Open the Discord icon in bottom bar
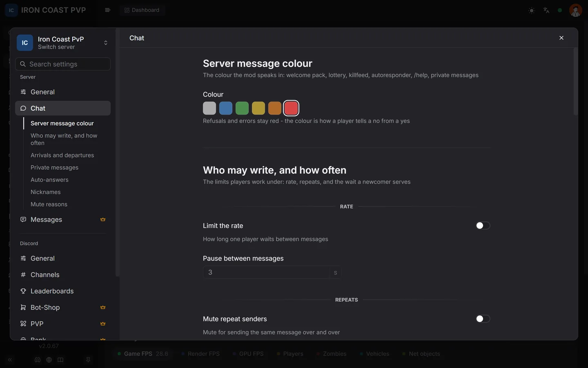This screenshot has width=588, height=368. (38, 360)
